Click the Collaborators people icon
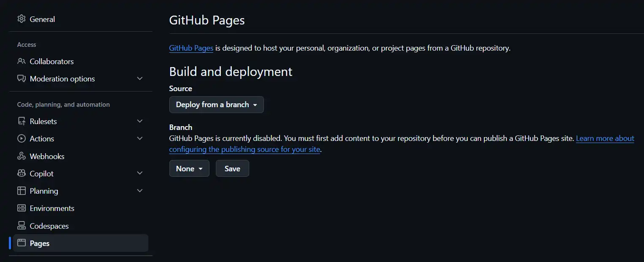Viewport: 644px width, 262px height. [21, 61]
